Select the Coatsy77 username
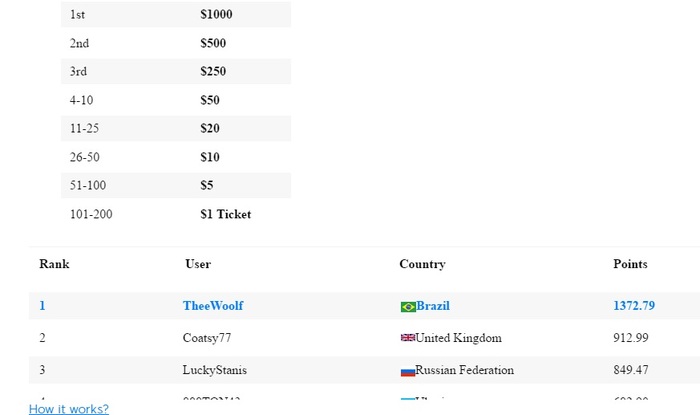This screenshot has height=415, width=700. (207, 338)
